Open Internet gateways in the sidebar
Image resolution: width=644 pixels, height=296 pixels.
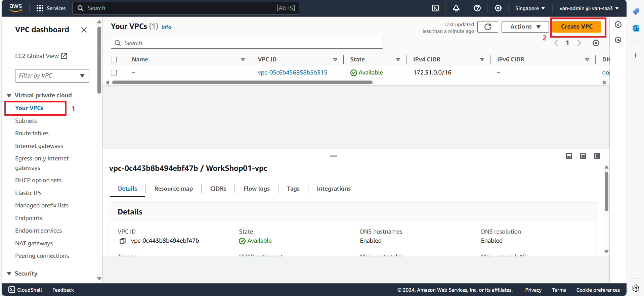click(x=39, y=146)
